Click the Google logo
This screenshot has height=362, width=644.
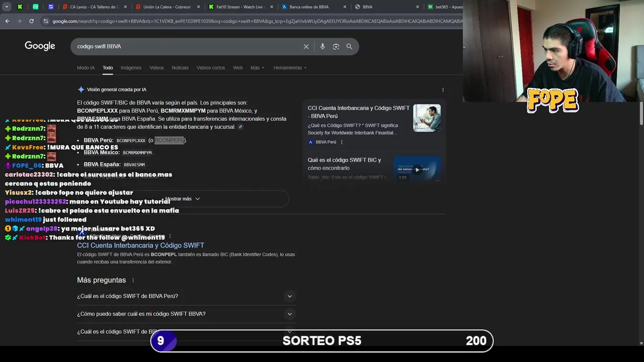pos(40,46)
